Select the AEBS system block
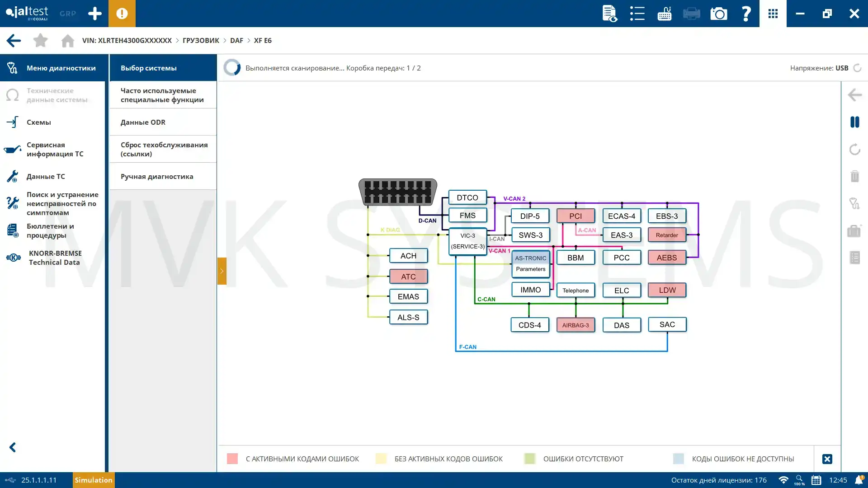 pyautogui.click(x=667, y=258)
